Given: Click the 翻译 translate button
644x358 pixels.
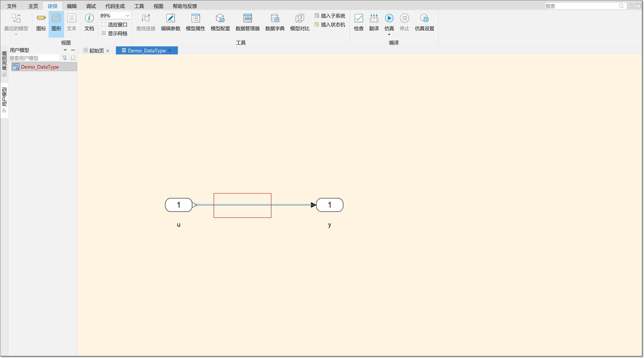Looking at the screenshot, I should (x=374, y=22).
